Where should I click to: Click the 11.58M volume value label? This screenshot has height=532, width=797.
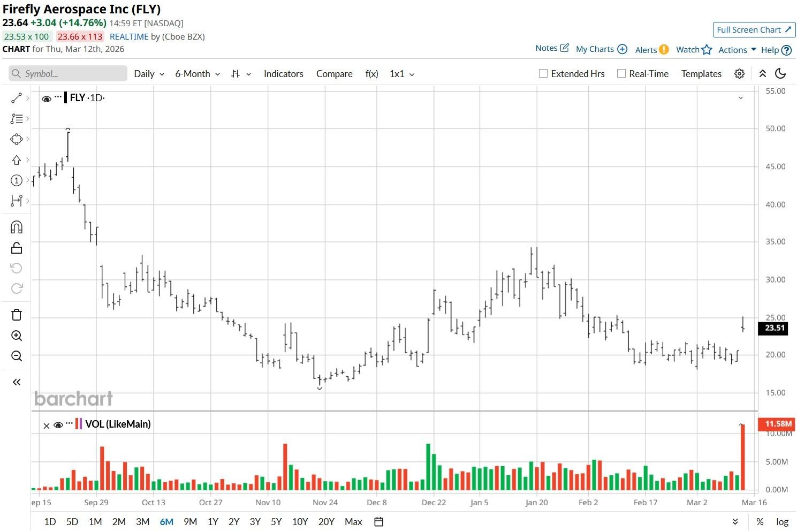pyautogui.click(x=777, y=424)
